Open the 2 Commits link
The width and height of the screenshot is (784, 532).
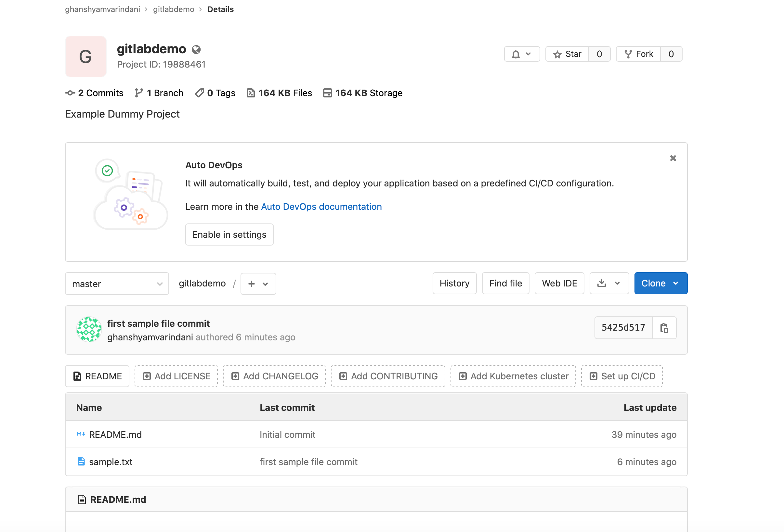pyautogui.click(x=94, y=93)
